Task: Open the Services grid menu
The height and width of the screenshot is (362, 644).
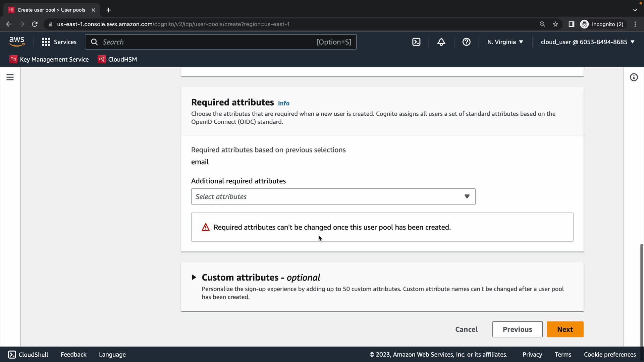Action: click(x=59, y=42)
